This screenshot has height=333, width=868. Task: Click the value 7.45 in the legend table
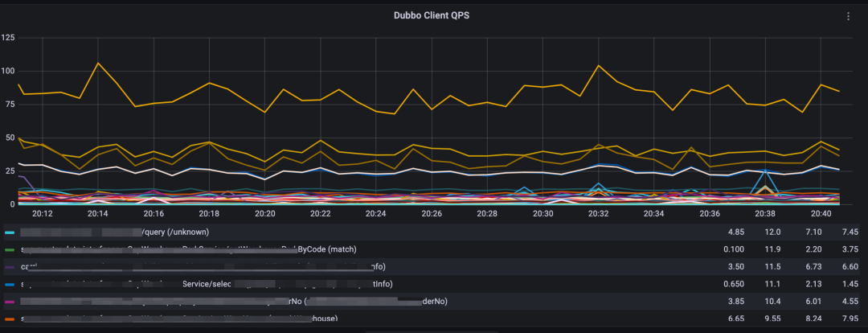coord(850,232)
